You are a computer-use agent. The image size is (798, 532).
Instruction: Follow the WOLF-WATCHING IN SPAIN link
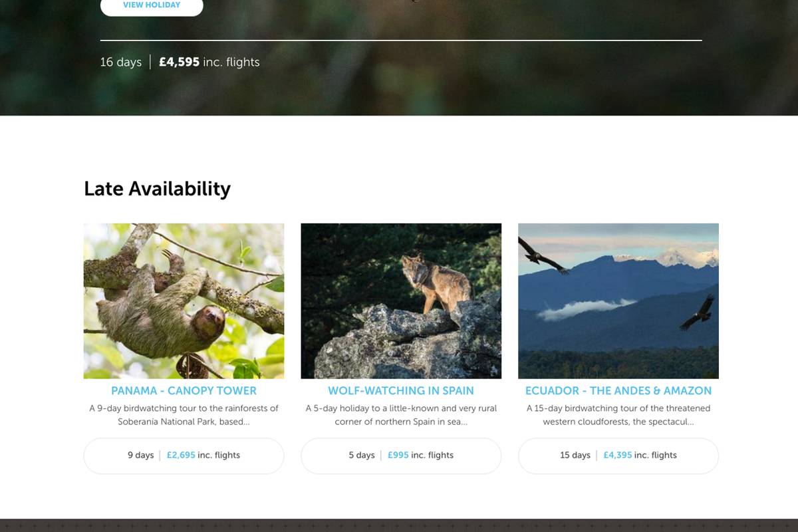point(401,390)
